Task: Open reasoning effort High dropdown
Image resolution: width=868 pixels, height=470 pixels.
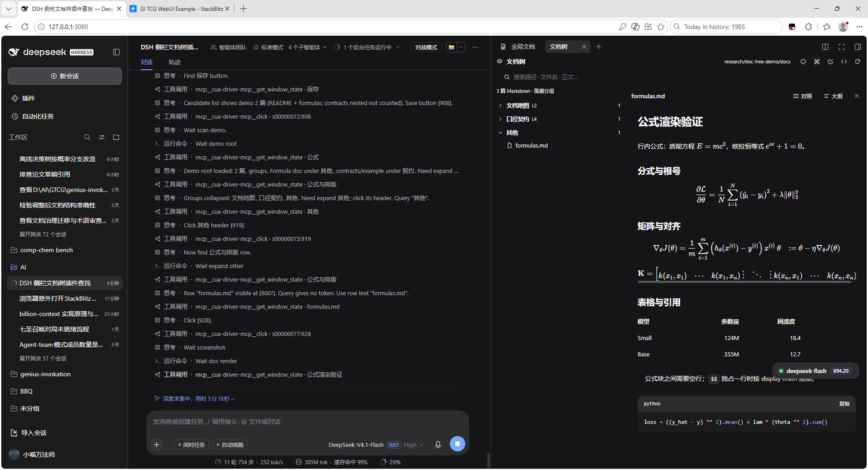Action: (413, 445)
